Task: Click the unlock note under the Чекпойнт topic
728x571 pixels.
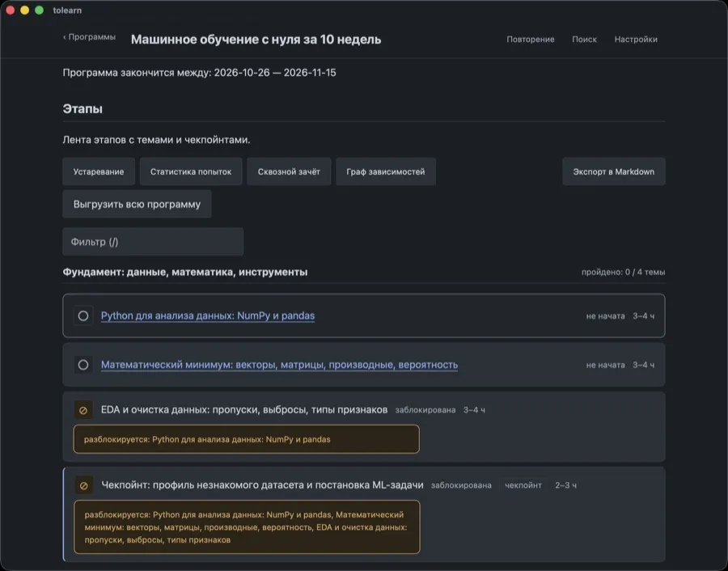Action: tap(247, 527)
